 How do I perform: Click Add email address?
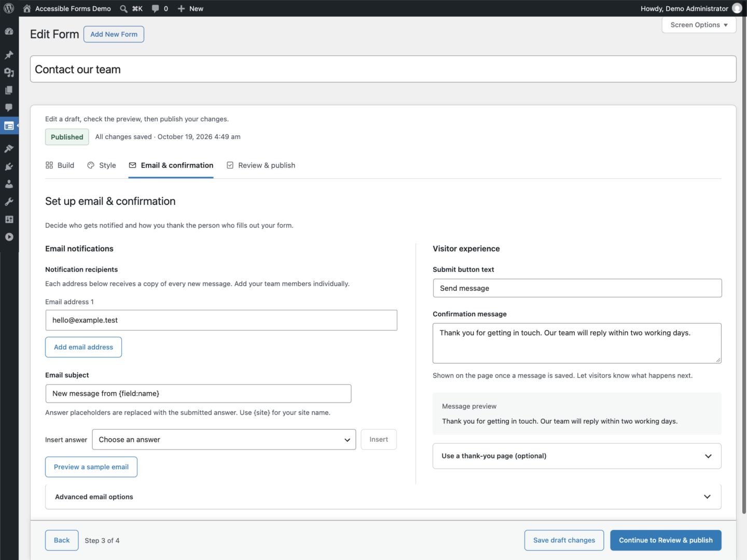click(84, 347)
